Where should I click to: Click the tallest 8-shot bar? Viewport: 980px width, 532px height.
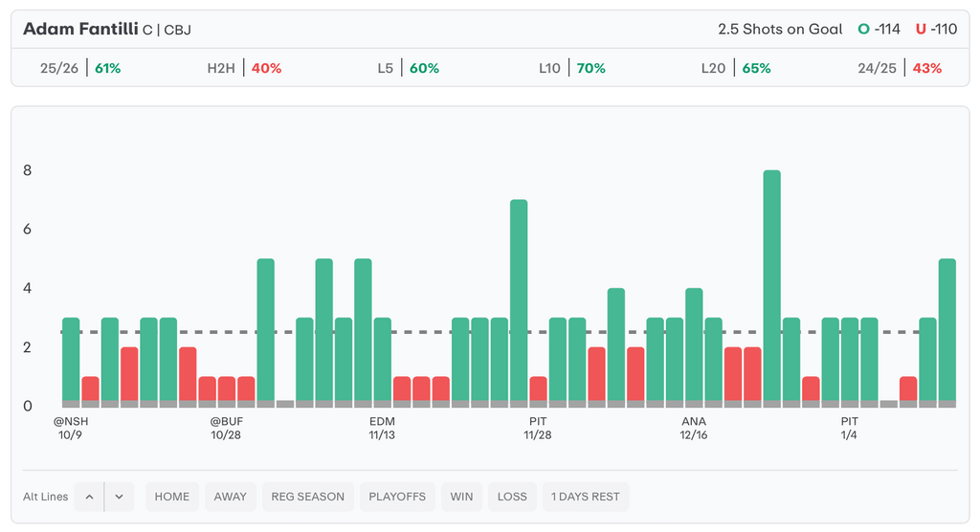[x=771, y=287]
